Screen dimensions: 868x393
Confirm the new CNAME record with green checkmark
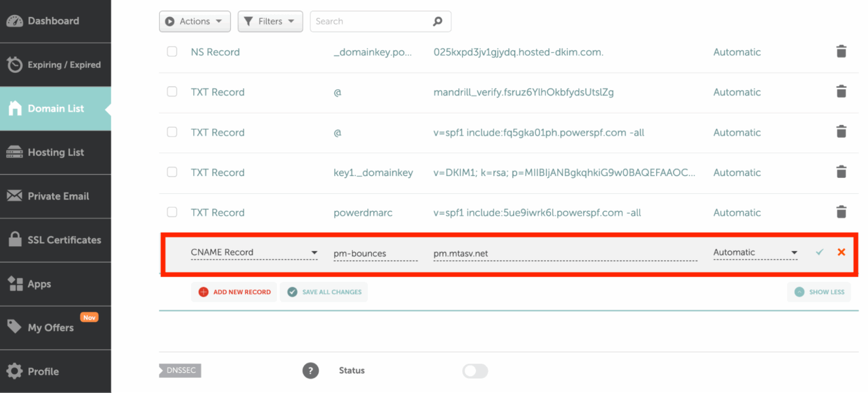click(x=819, y=252)
